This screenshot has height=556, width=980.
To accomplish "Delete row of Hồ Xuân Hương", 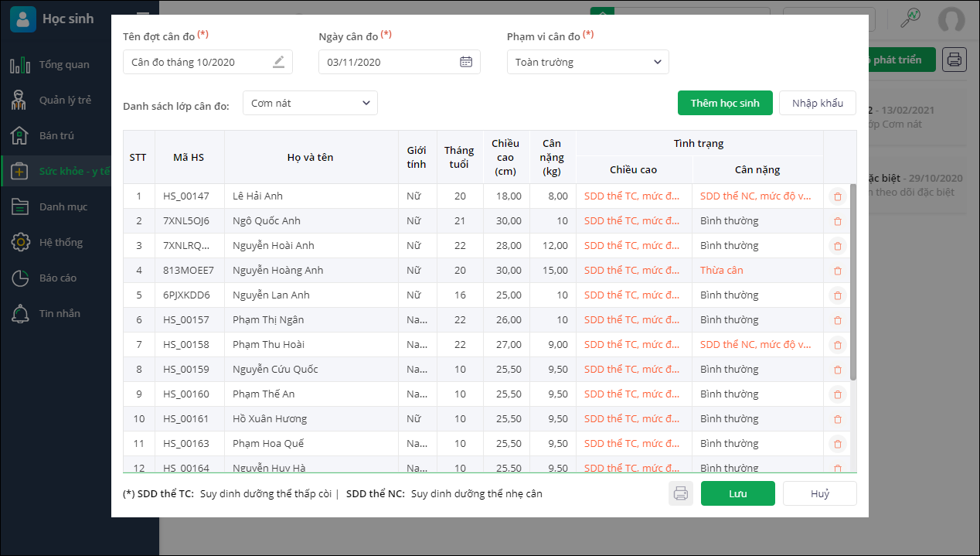I will (837, 419).
